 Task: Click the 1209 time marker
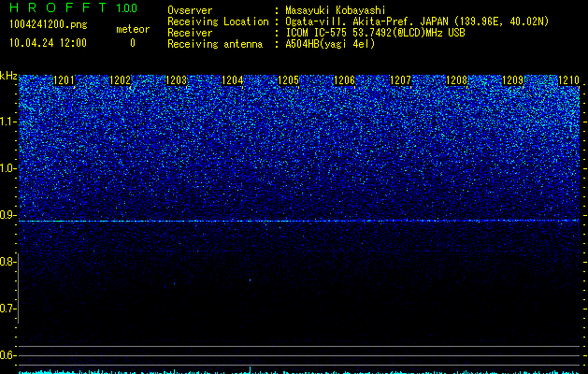512,80
